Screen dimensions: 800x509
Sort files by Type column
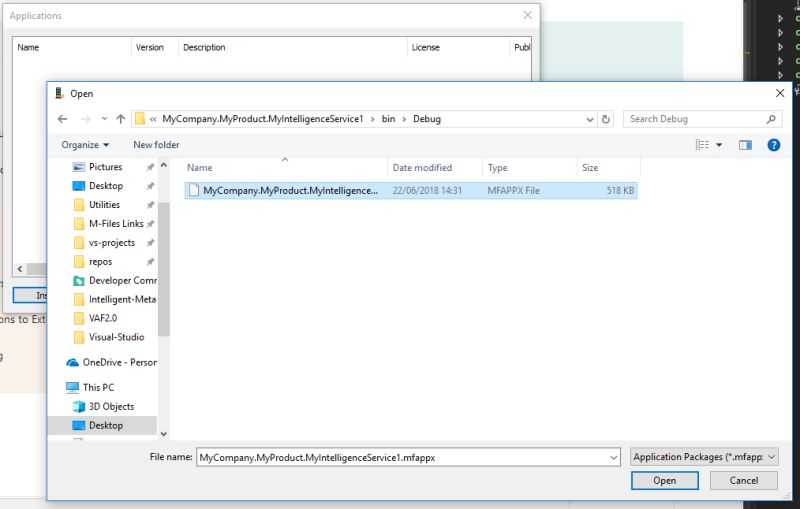click(x=497, y=168)
